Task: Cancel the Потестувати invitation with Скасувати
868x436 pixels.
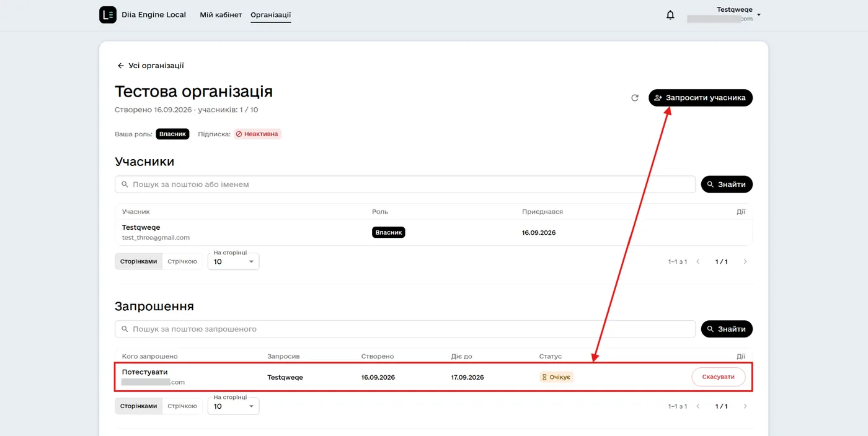Action: (719, 377)
